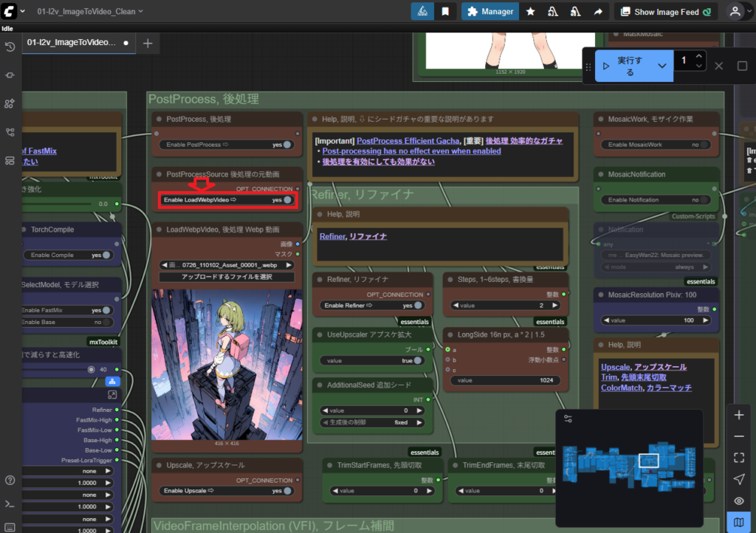756x533 pixels.
Task: Decrease TrimEndFrames value arrow
Action: (x=461, y=491)
